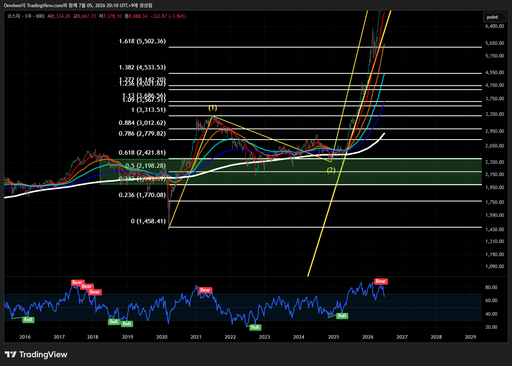Click 60.00 on the RSI axis
Viewport: 512px width, 366px height.
tap(491, 300)
